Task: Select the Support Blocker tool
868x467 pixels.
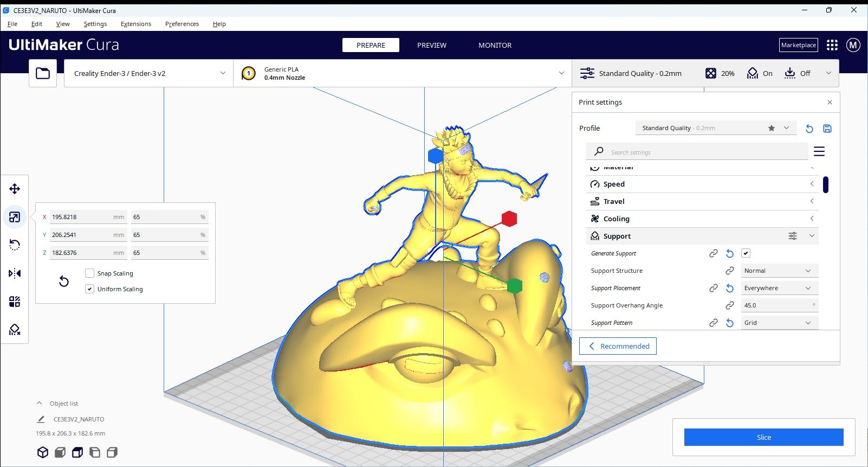Action: coord(15,330)
